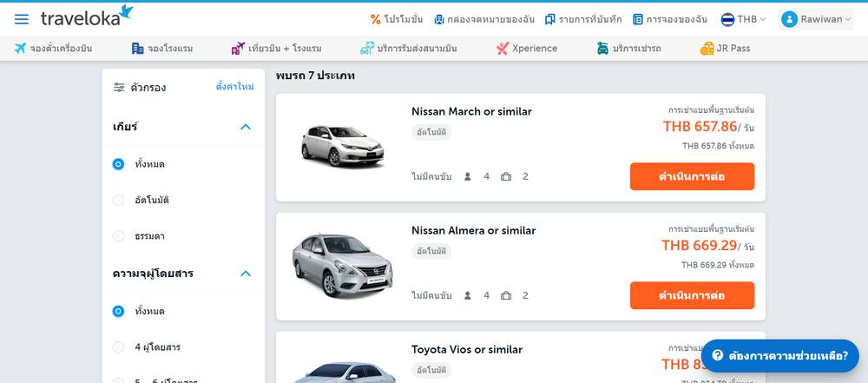Click the passenger icon on Nissan March

(467, 177)
